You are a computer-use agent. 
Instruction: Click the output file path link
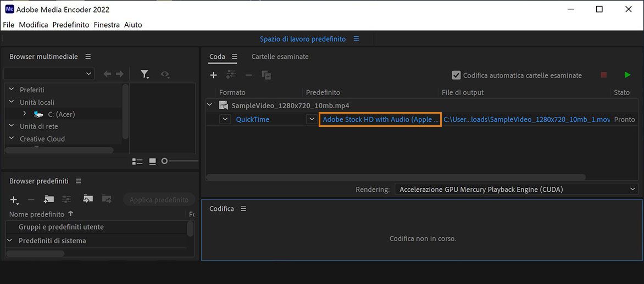coord(526,119)
